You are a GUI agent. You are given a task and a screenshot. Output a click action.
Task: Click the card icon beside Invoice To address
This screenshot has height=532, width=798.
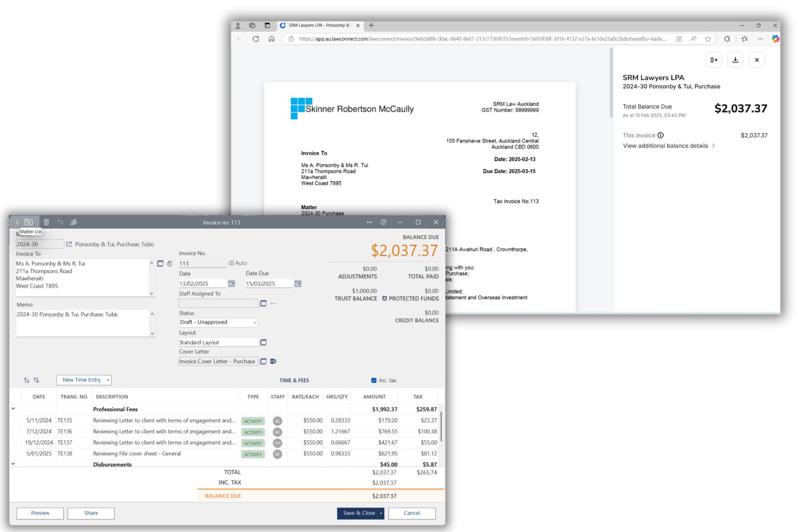(160, 263)
